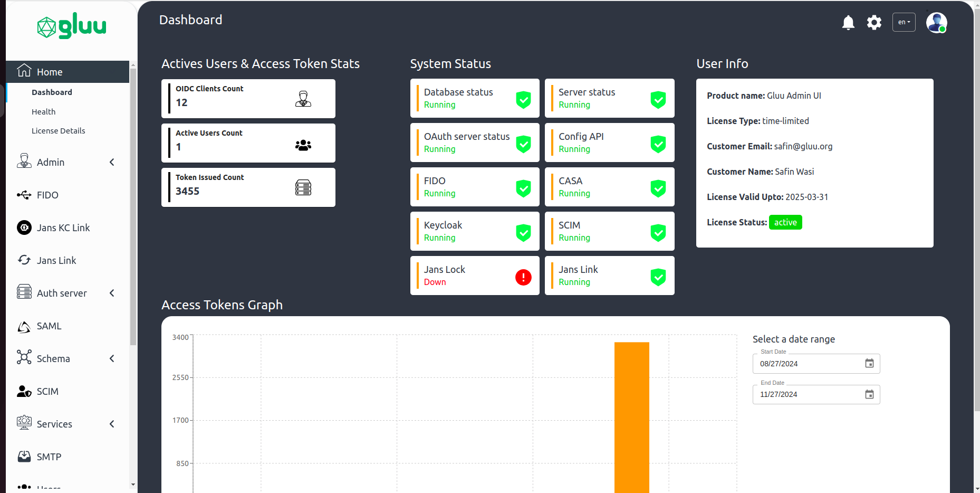This screenshot has width=980, height=493.
Task: Click CASA status shield icon
Action: click(x=658, y=188)
